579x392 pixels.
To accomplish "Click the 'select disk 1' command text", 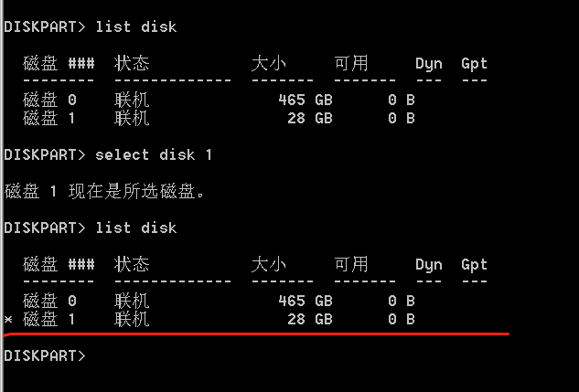I will [154, 155].
